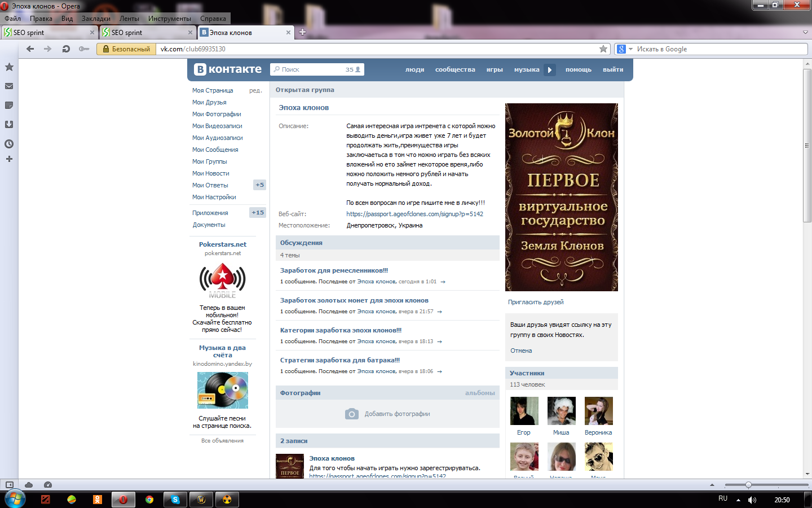Open the Золотой Клон group avatar image
The image size is (812, 508).
[x=562, y=197]
